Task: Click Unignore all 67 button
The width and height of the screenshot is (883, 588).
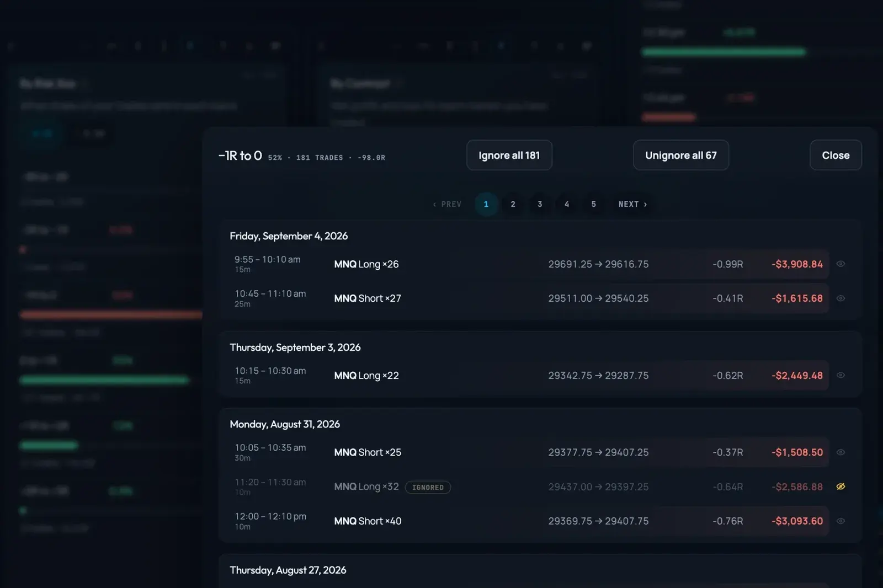Action: tap(681, 156)
